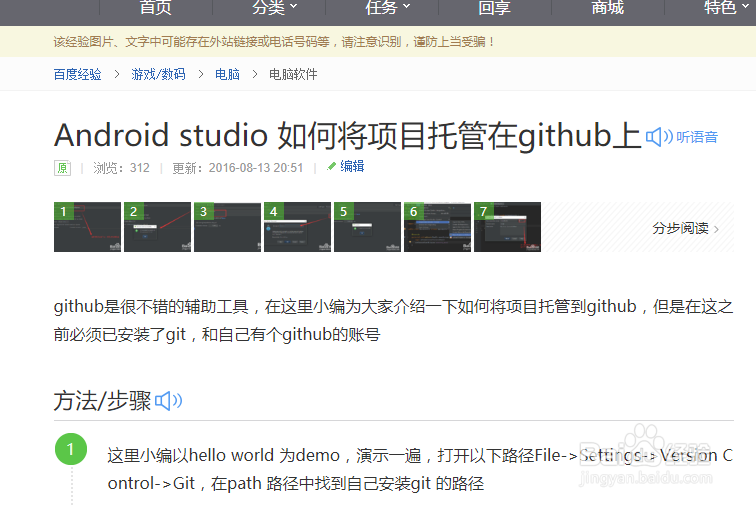Click the article title text
This screenshot has height=505, width=756.
347,136
